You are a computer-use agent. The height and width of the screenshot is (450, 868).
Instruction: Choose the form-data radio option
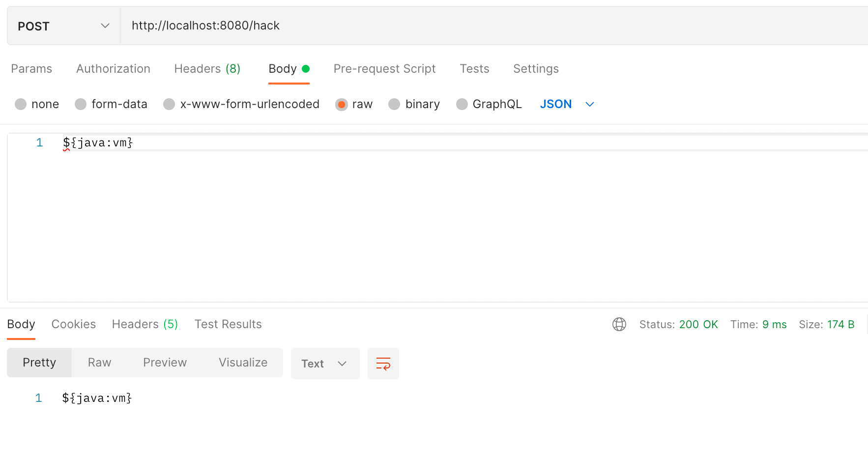pyautogui.click(x=81, y=104)
